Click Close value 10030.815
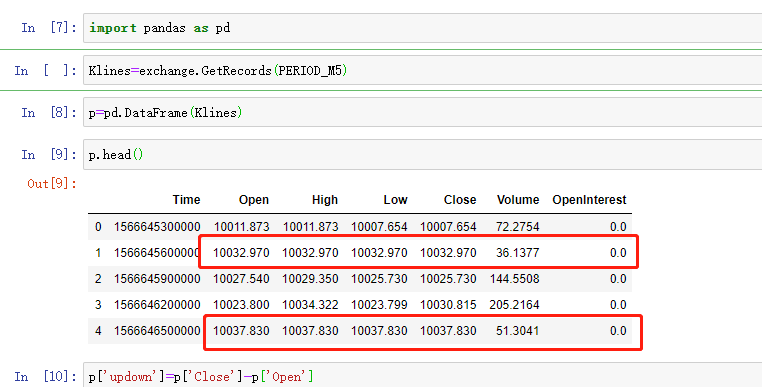762x387 pixels. (x=449, y=305)
